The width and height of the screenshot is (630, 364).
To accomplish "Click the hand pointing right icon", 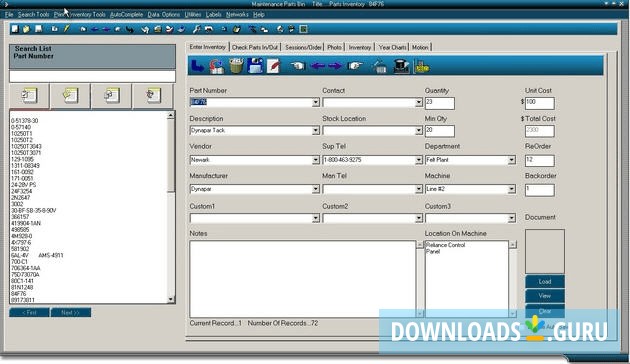I will 355,65.
